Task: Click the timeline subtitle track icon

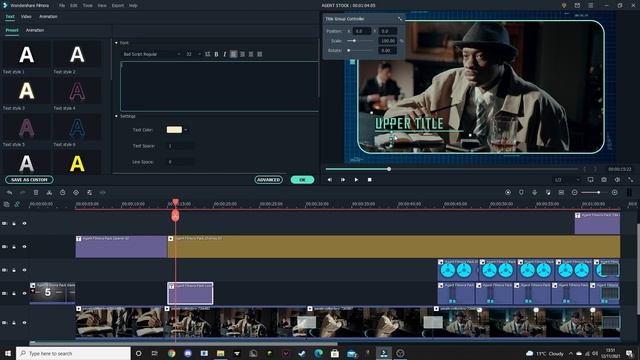Action: pos(561,192)
